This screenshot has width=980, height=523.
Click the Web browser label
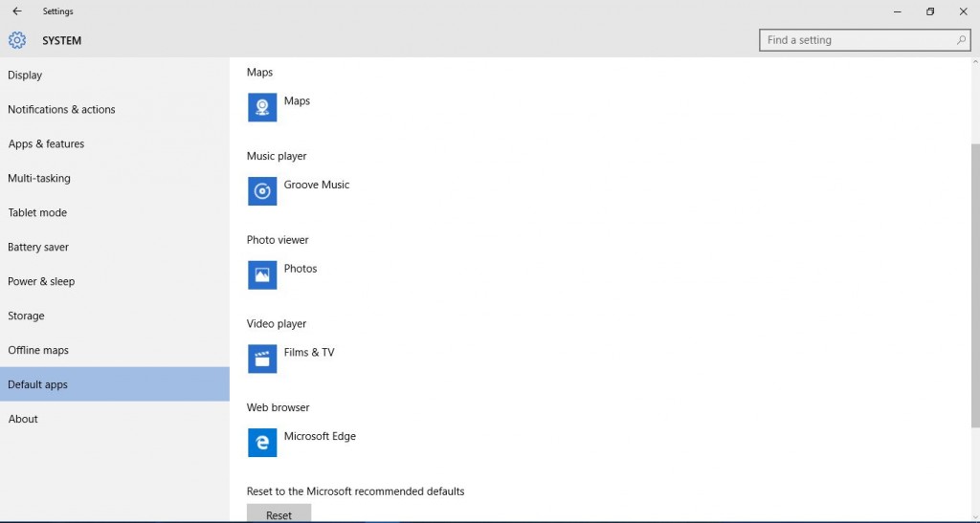(x=278, y=407)
